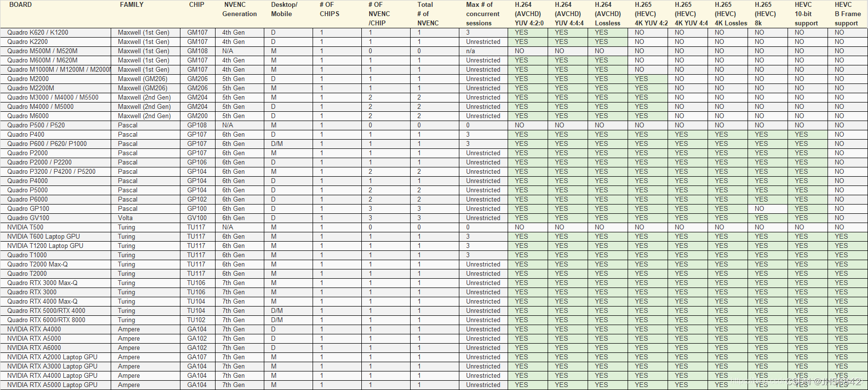Viewport: 868px width, 390px height.
Task: Click the GM200 chip cell
Action: coord(197,116)
